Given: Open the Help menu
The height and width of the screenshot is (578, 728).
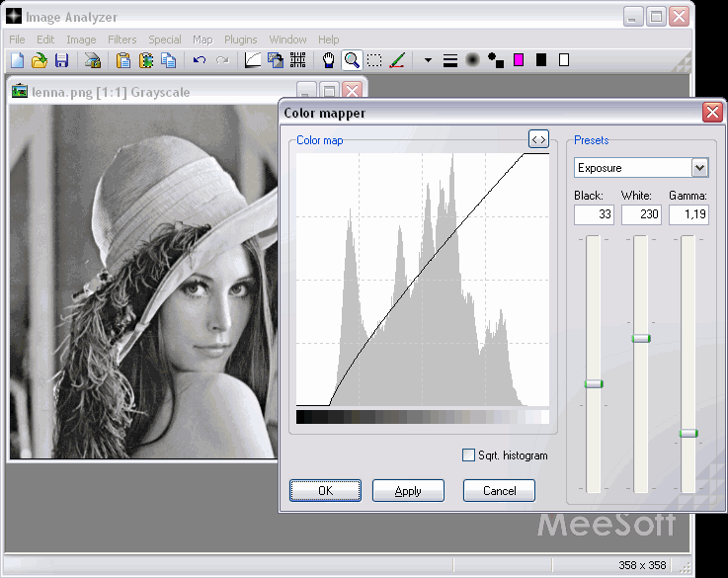Looking at the screenshot, I should [x=329, y=40].
